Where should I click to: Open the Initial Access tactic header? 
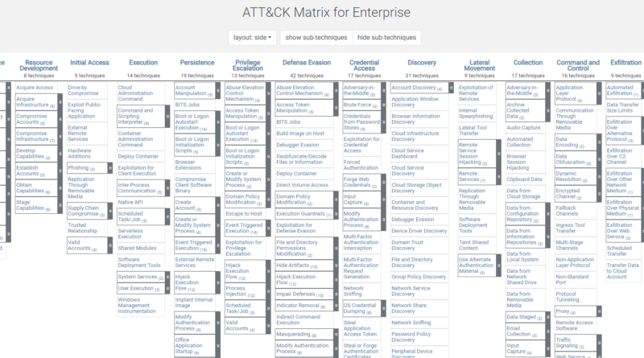[89, 63]
